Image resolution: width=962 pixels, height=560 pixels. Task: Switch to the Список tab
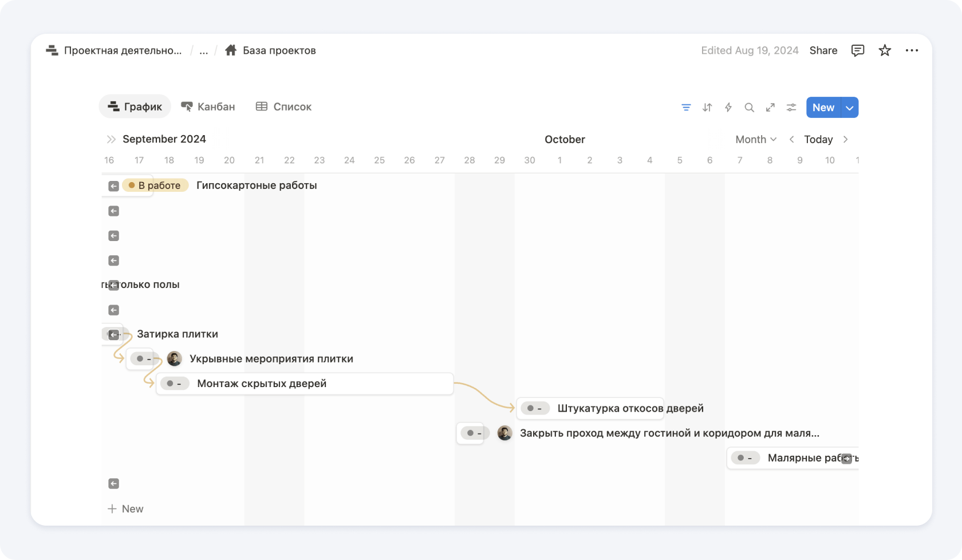click(x=283, y=107)
